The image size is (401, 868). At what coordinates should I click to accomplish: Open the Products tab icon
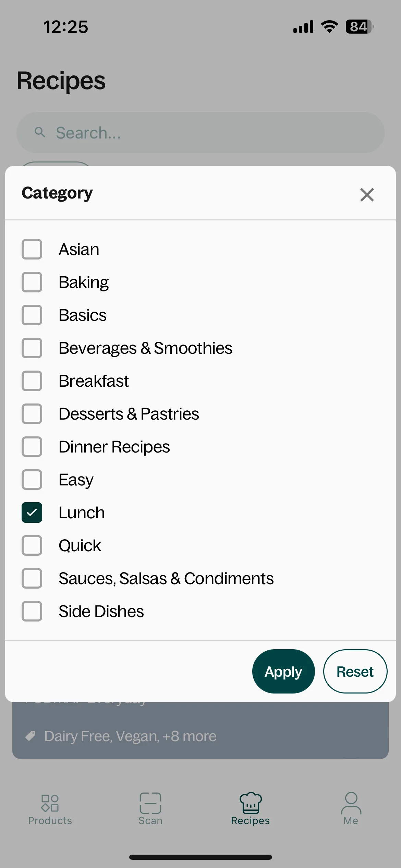50,803
